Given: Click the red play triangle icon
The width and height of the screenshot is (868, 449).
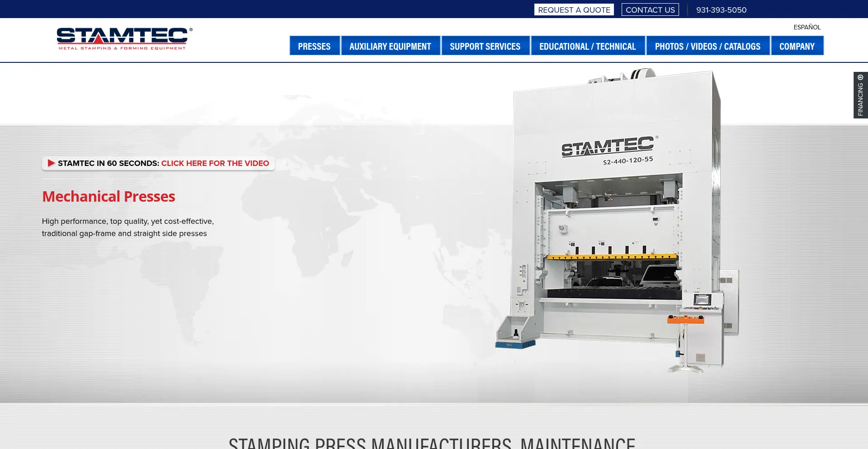Looking at the screenshot, I should click(51, 163).
